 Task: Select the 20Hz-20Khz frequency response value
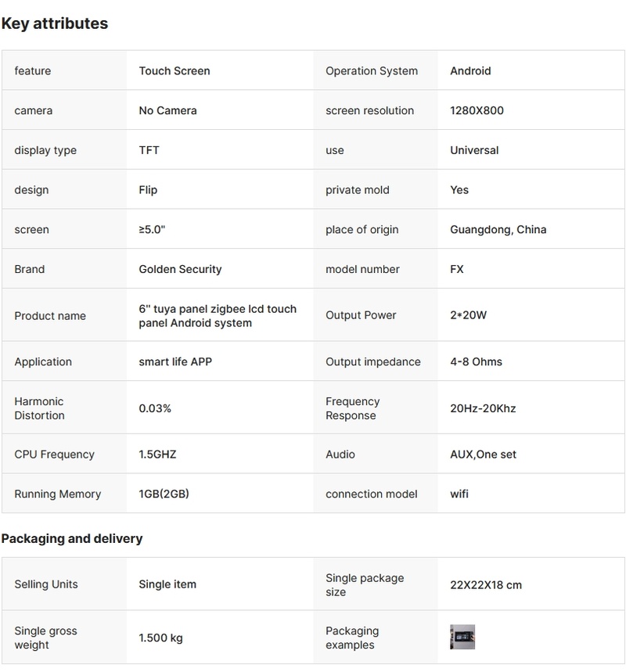483,408
